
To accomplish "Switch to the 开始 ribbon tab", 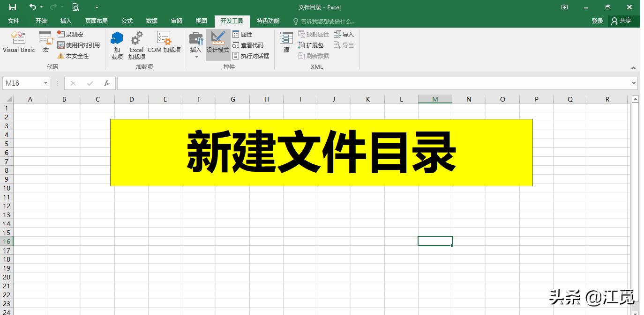I will 40,21.
